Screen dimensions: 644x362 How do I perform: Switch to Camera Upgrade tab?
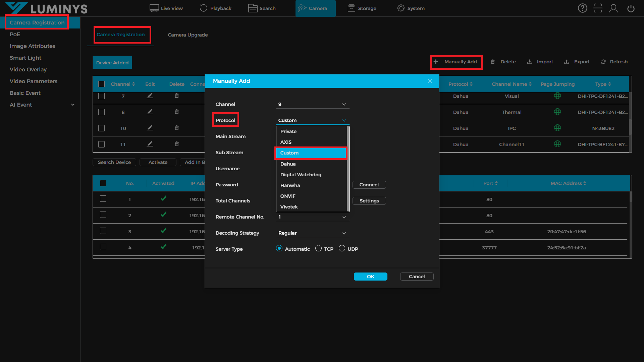tap(187, 35)
